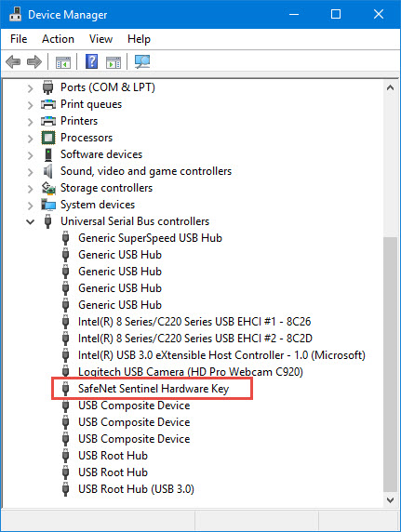The height and width of the screenshot is (532, 401).
Task: Click the Back arrow toolbar icon
Action: pyautogui.click(x=13, y=61)
